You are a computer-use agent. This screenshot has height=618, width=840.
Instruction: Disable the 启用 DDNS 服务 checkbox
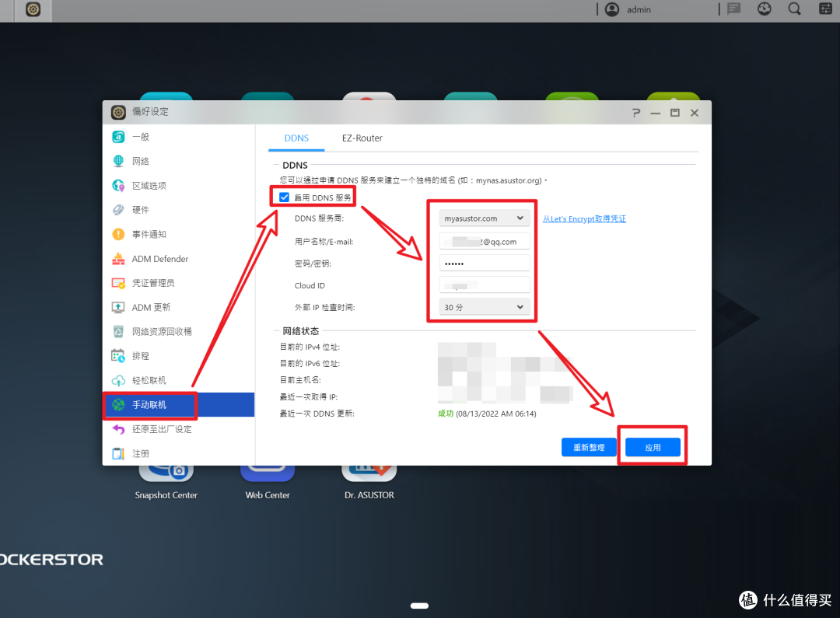tap(284, 197)
